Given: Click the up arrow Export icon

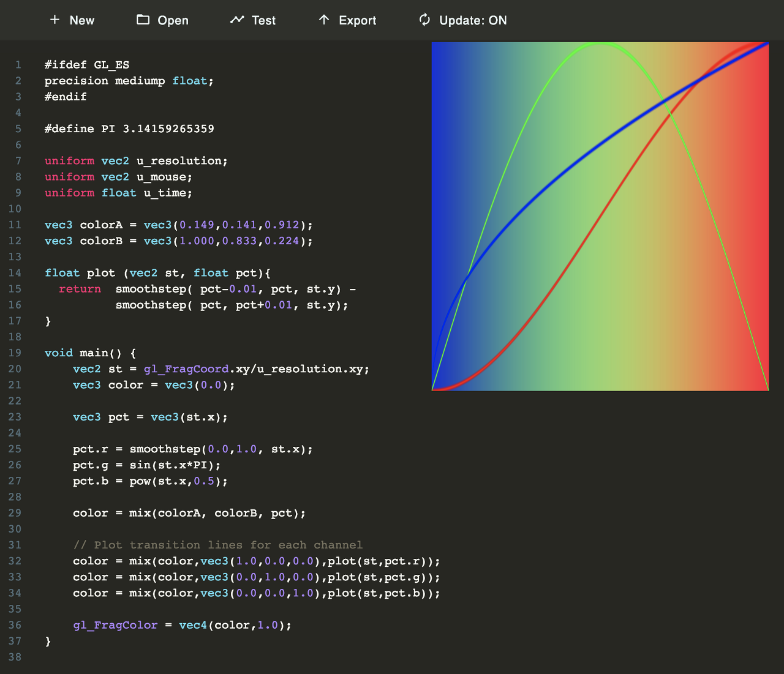Looking at the screenshot, I should coord(324,20).
